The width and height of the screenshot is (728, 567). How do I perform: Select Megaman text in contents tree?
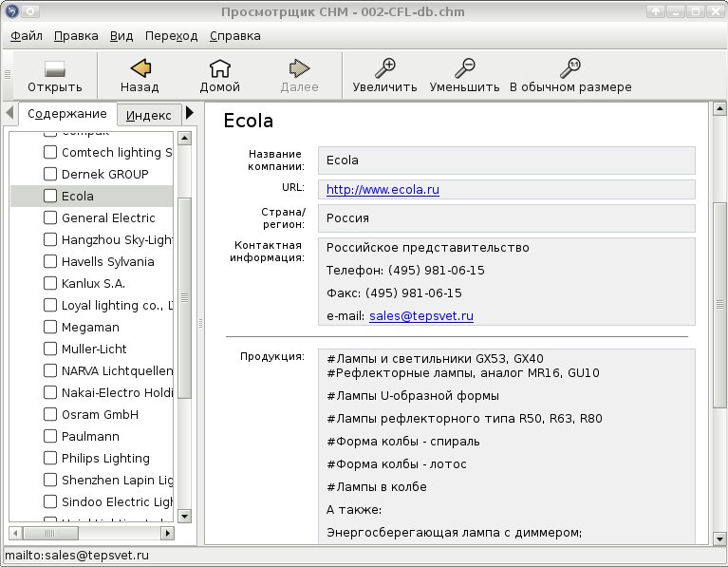(90, 327)
